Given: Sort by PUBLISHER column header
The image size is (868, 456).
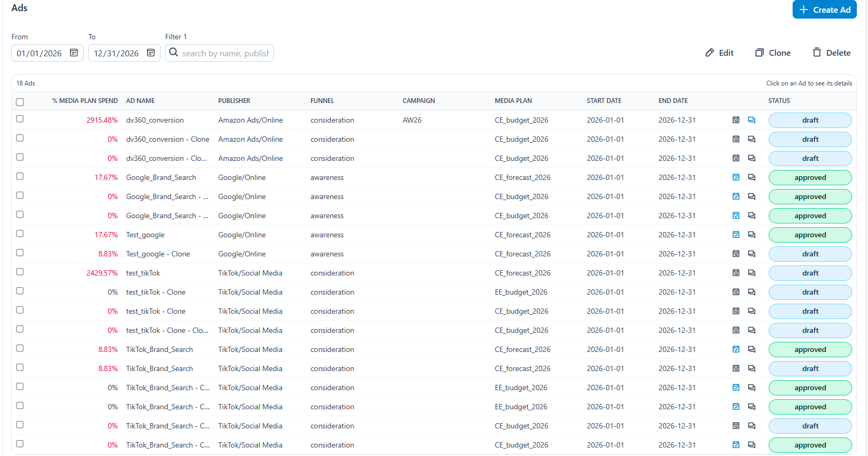Looking at the screenshot, I should [234, 101].
